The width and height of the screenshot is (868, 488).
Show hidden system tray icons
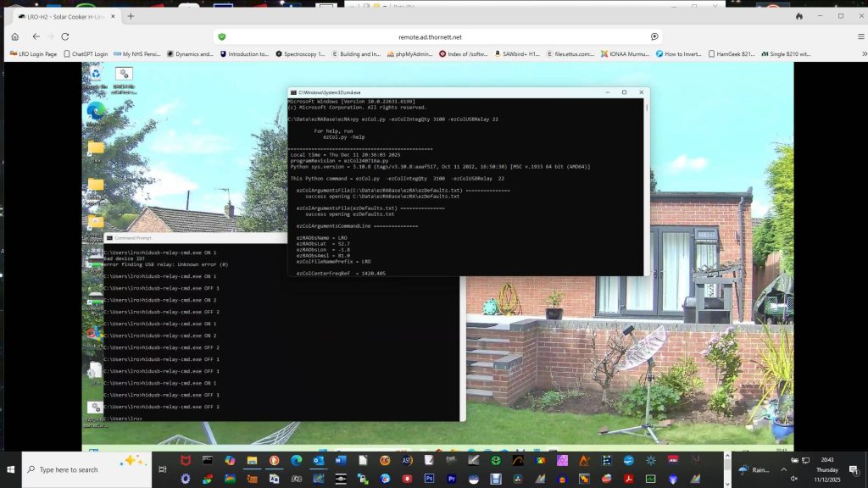(783, 469)
